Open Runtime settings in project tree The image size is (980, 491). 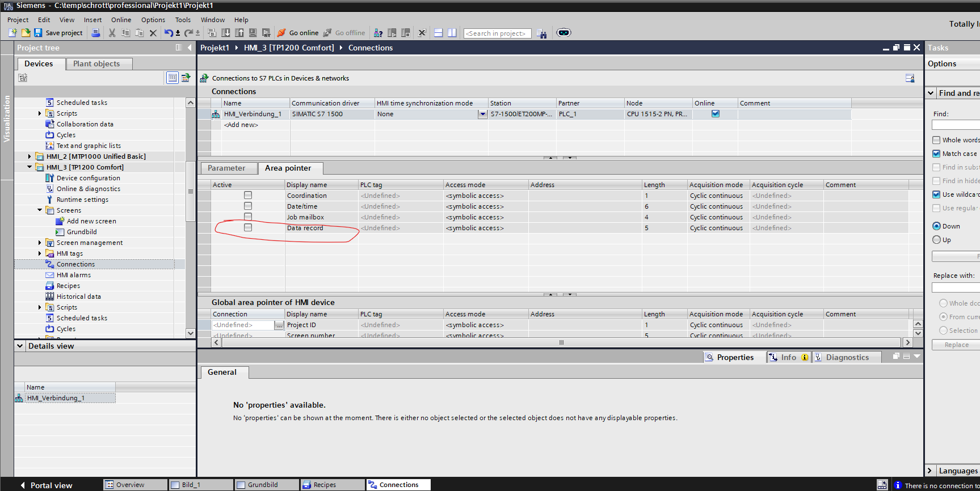pos(82,200)
